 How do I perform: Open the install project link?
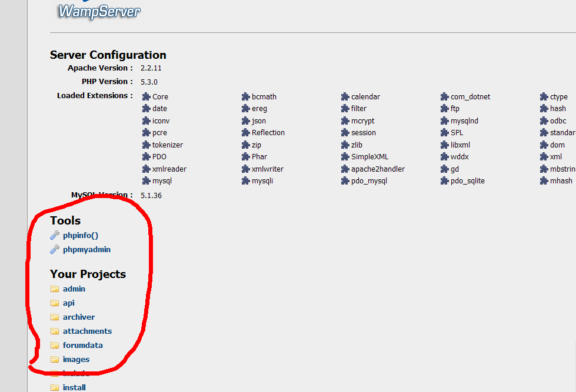coord(74,388)
